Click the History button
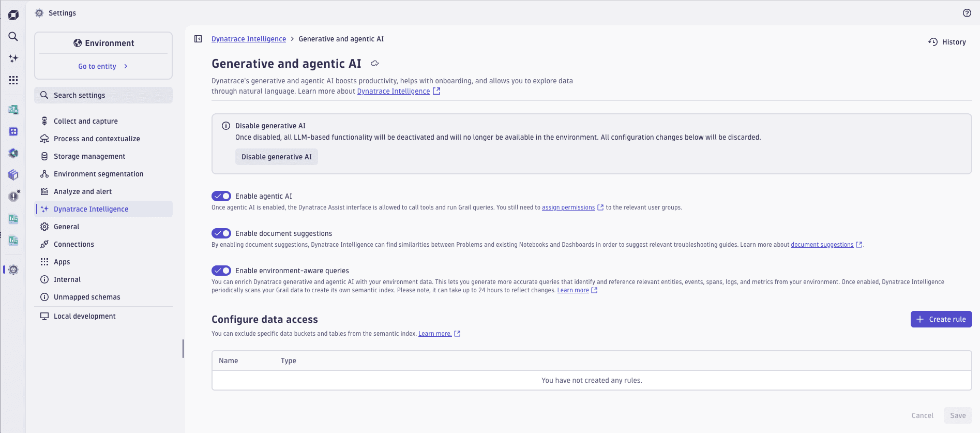Image resolution: width=980 pixels, height=433 pixels. pos(947,42)
